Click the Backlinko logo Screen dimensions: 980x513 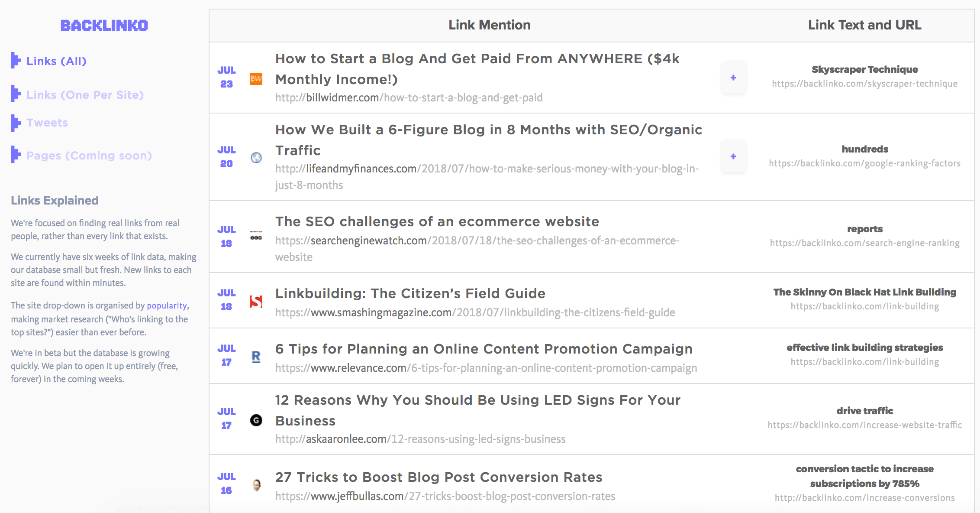(104, 26)
